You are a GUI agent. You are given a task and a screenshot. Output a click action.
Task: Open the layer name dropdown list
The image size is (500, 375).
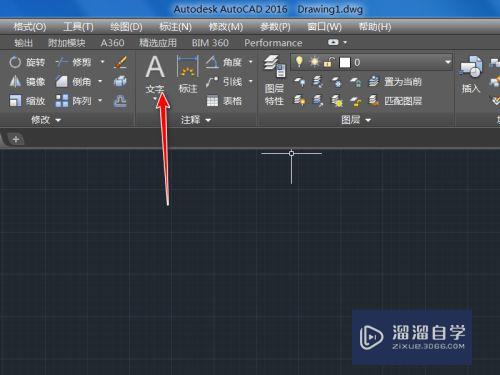pyautogui.click(x=448, y=62)
